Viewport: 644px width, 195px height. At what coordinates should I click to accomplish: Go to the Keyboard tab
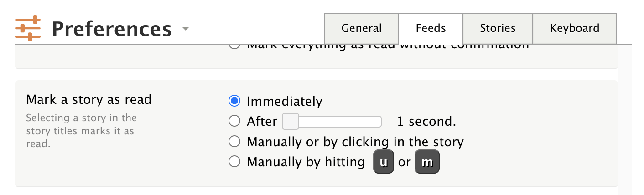574,28
